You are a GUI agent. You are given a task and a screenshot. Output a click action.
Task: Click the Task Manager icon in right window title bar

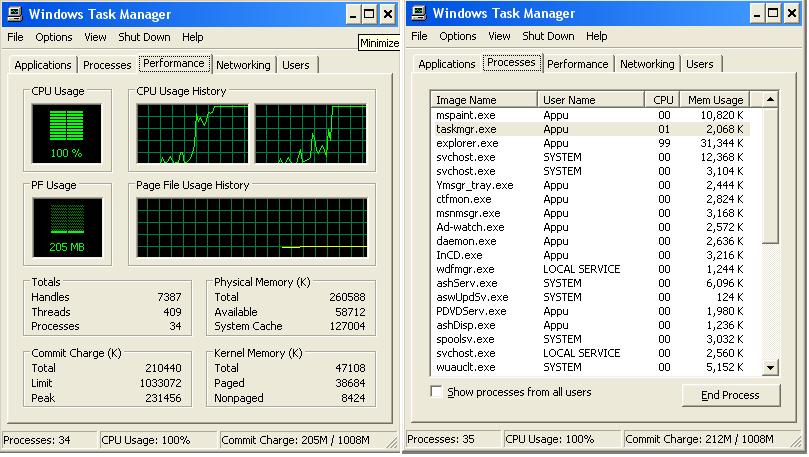[419, 13]
